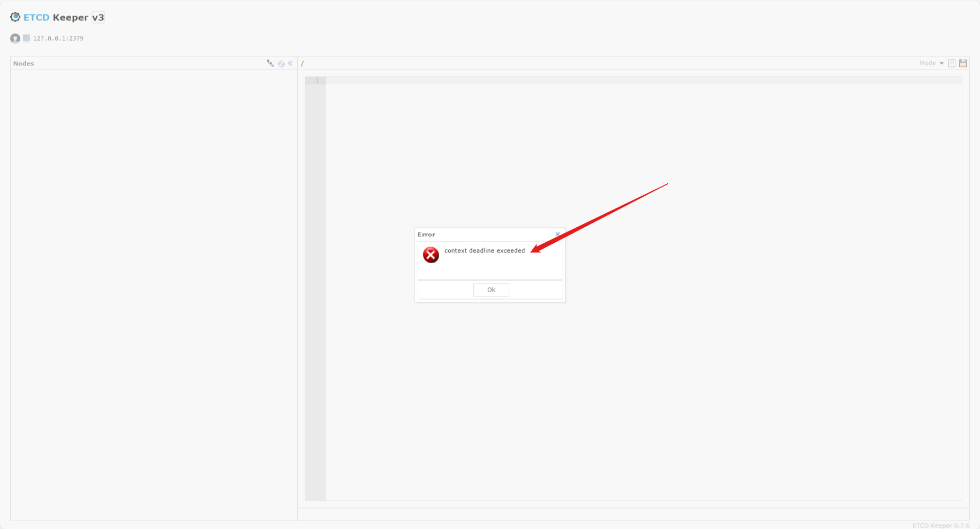
Task: Click the 127.0.0.1:2379 address text
Action: [x=58, y=39]
